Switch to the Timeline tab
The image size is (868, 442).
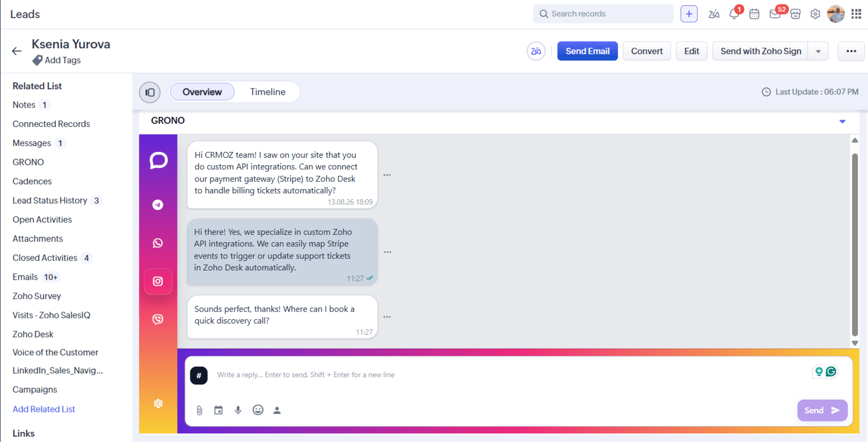[267, 92]
